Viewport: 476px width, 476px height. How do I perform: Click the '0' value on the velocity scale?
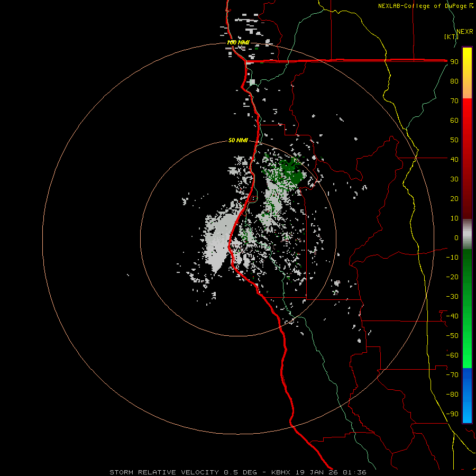[456, 238]
